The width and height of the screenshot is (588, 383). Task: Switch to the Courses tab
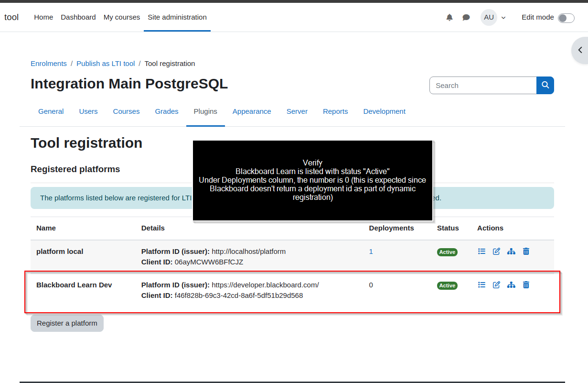pos(127,111)
